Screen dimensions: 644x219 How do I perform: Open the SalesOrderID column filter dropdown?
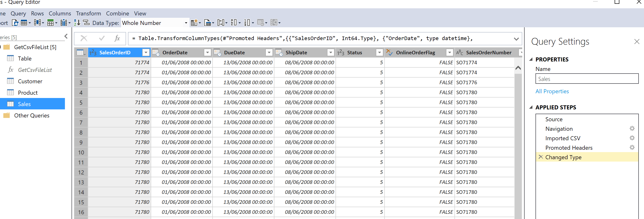tap(146, 53)
